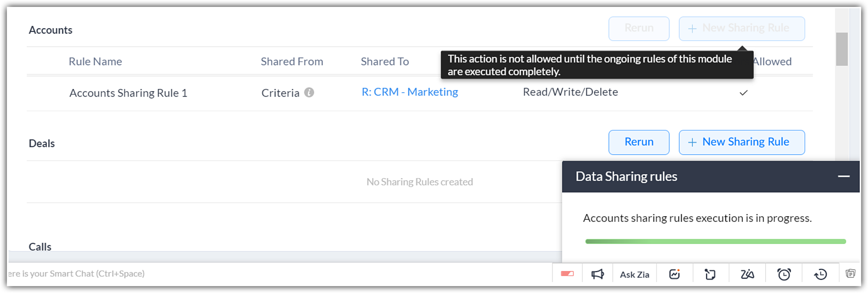Open the chart insights icon with orange dot
The width and height of the screenshot is (868, 293).
(x=674, y=274)
